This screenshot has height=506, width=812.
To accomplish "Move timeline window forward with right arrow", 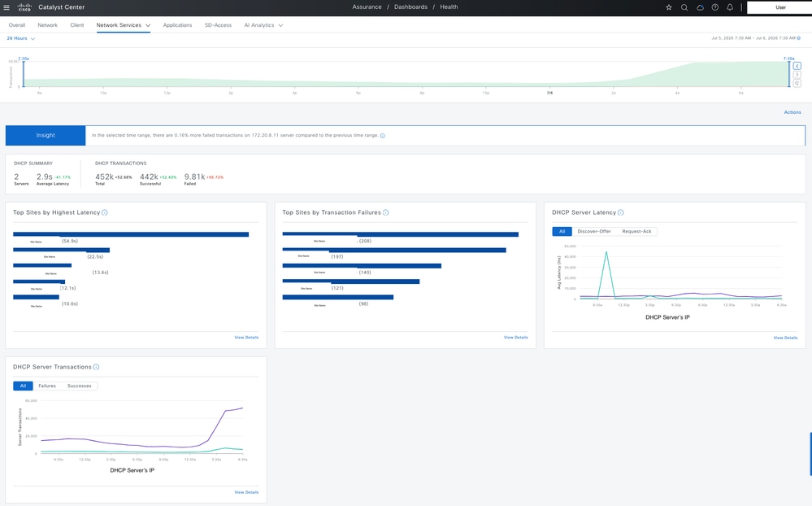I will tap(797, 75).
